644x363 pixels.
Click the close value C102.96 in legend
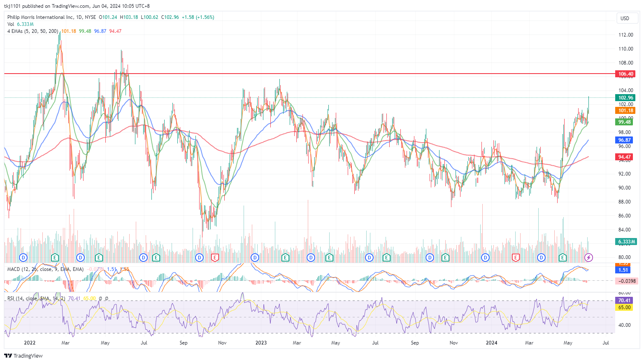pyautogui.click(x=170, y=17)
